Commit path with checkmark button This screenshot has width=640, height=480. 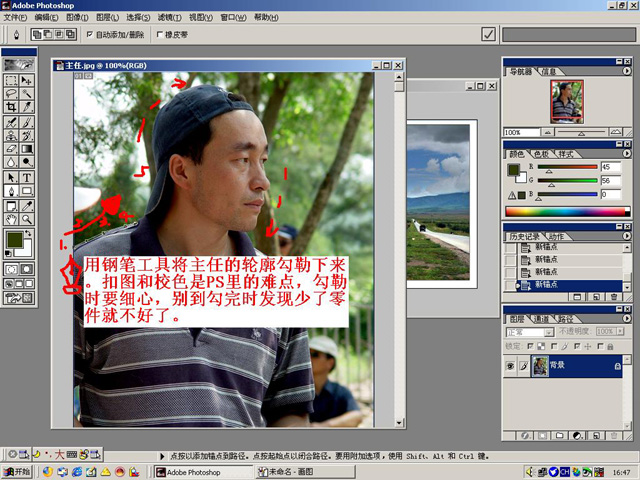[x=489, y=34]
